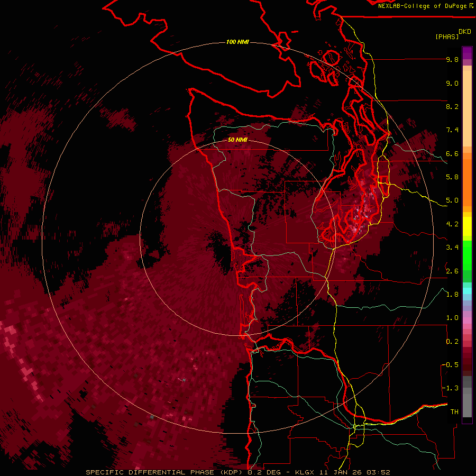Click the "03:52" timestamp in the caption
This screenshot has height=476, width=476.
pyautogui.click(x=378, y=472)
